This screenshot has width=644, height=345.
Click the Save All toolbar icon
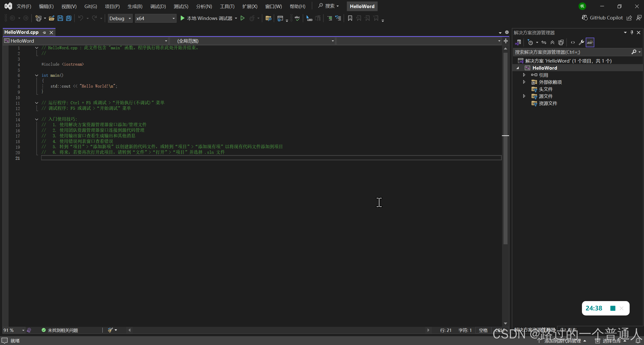[69, 18]
